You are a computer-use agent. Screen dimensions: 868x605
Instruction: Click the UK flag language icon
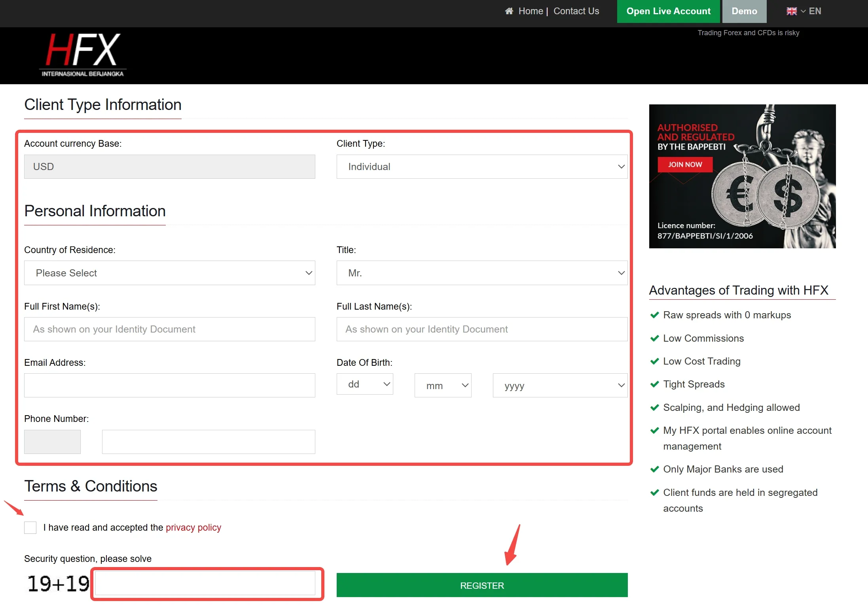tap(792, 11)
